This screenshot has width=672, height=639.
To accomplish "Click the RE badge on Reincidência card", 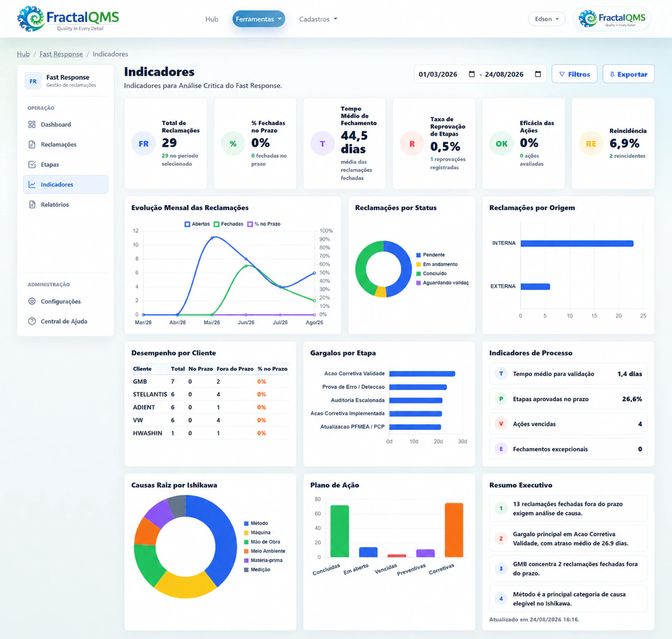I will pyautogui.click(x=591, y=144).
